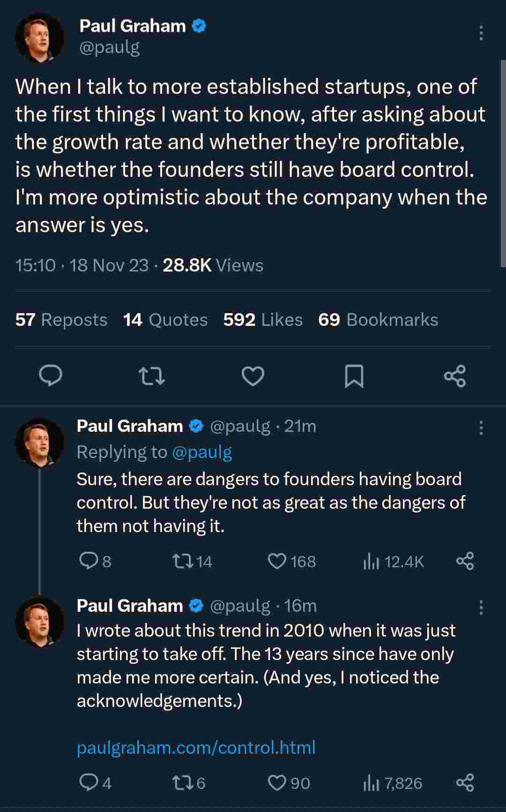Like the main tweet about board control

point(253,376)
